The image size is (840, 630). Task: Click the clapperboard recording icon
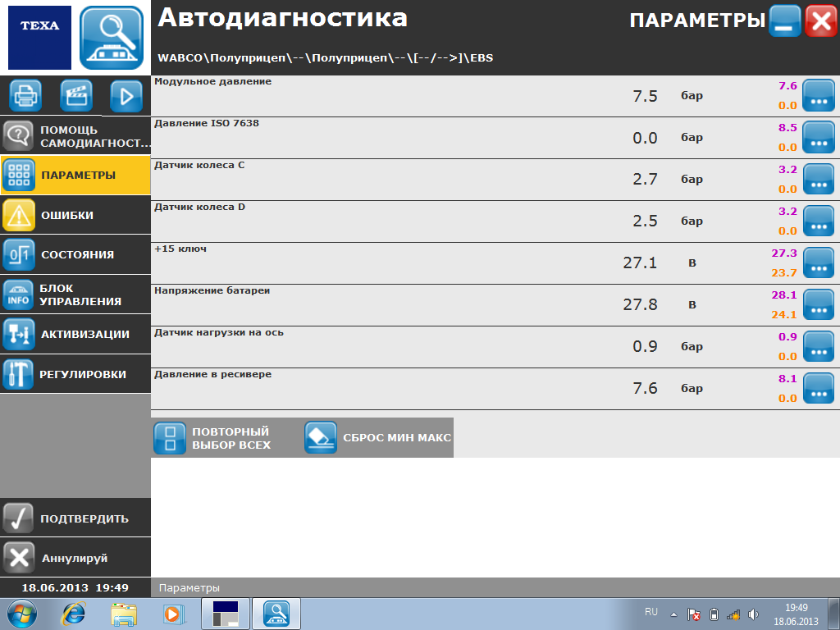[x=76, y=96]
